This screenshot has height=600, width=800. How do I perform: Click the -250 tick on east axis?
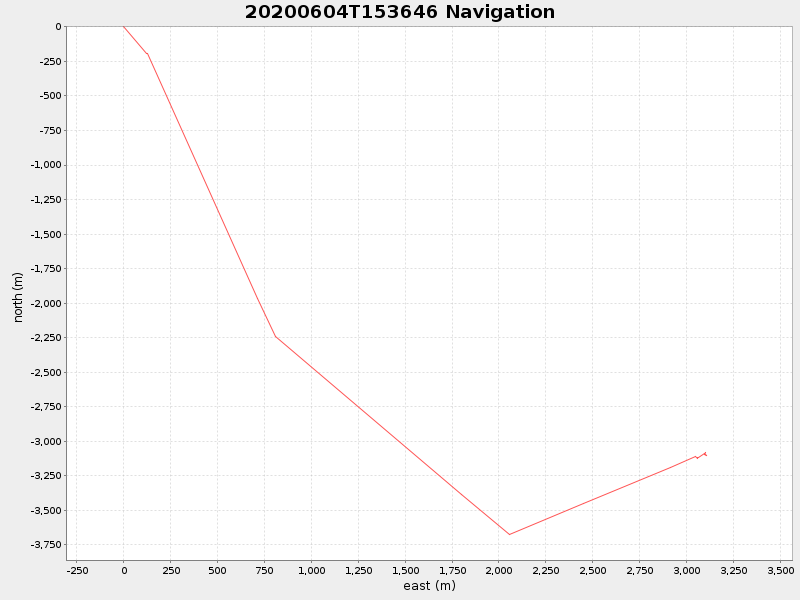click(x=77, y=570)
